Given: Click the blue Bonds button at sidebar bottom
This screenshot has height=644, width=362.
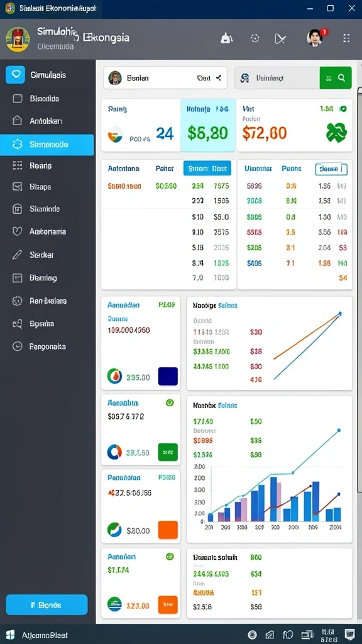Looking at the screenshot, I should point(47,604).
